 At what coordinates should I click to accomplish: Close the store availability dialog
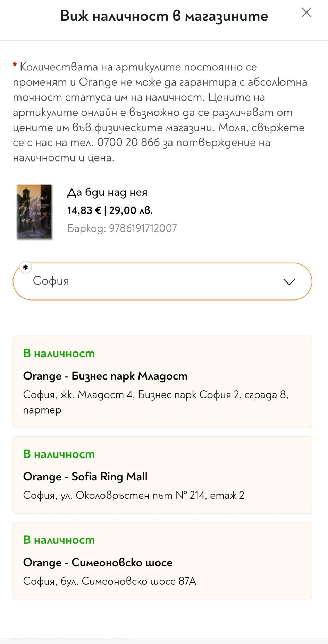[306, 13]
